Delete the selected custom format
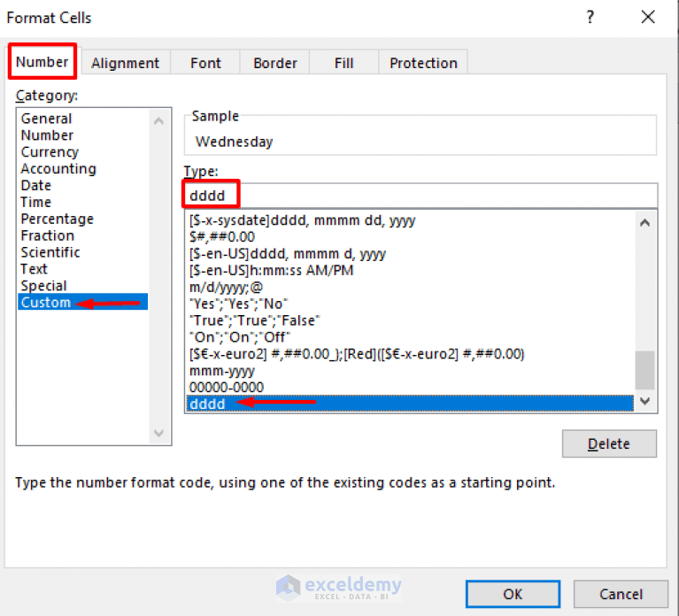This screenshot has width=679, height=616. pos(609,443)
